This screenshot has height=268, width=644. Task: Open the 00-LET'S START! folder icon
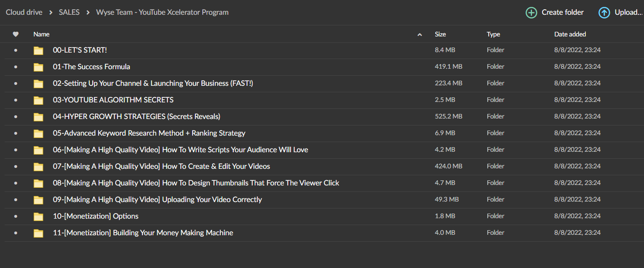click(x=39, y=50)
